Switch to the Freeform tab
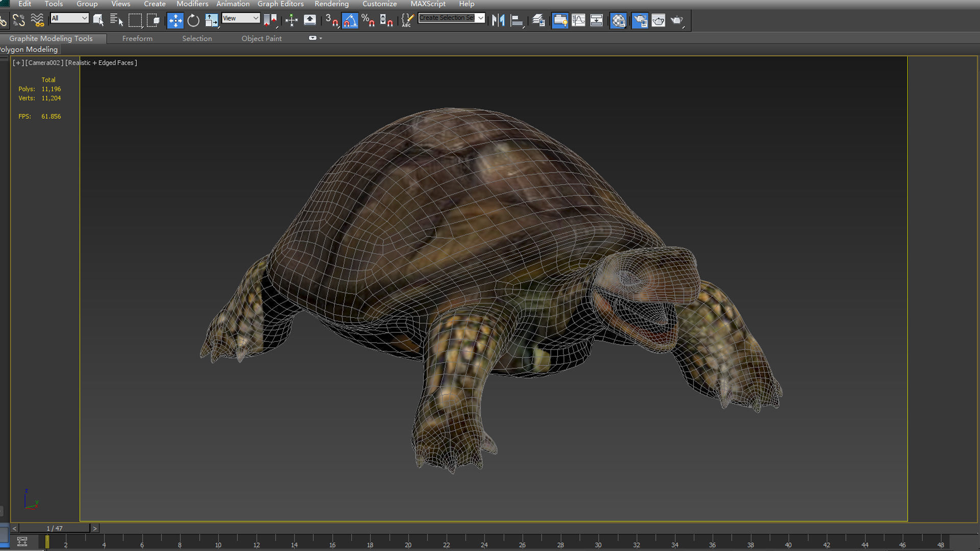 (137, 38)
